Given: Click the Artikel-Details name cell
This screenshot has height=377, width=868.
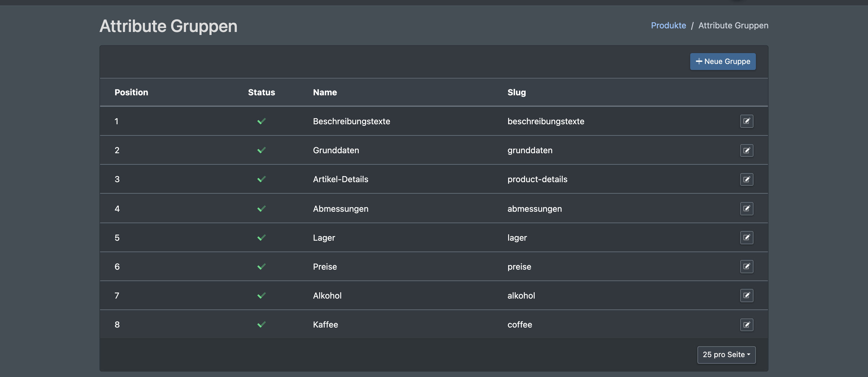Looking at the screenshot, I should [340, 179].
